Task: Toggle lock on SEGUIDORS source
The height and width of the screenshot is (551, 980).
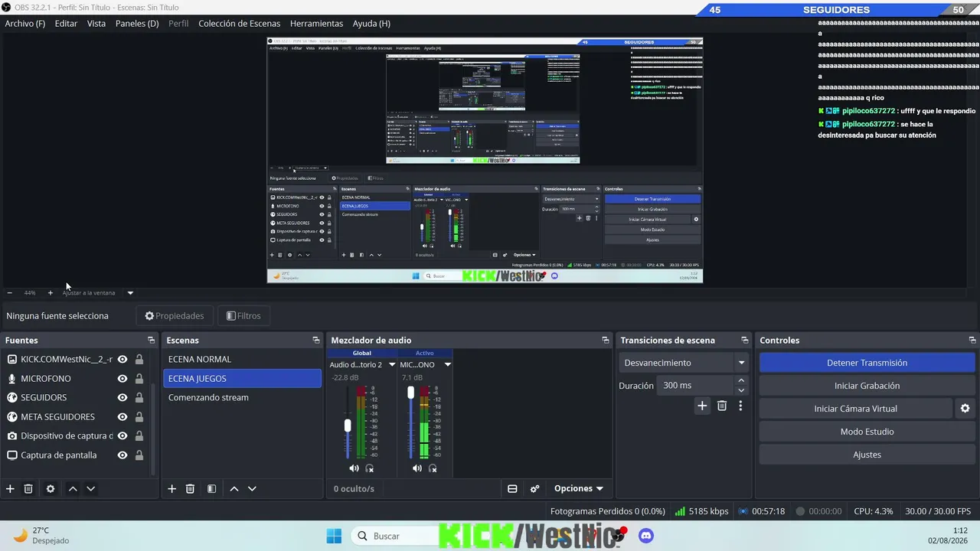Action: [x=139, y=398]
